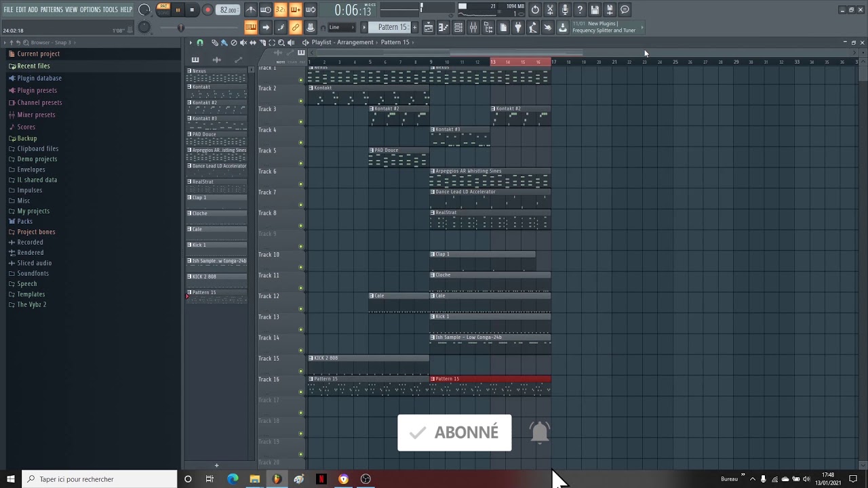The width and height of the screenshot is (868, 488).
Task: Click the stop button
Action: coord(192,10)
